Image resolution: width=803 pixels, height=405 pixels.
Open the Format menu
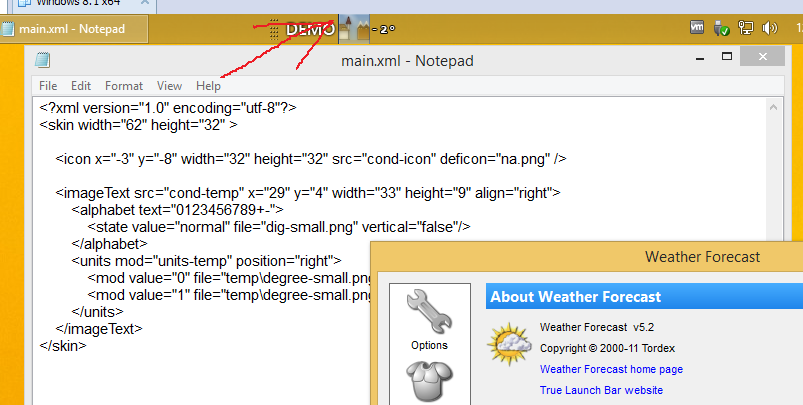point(124,86)
